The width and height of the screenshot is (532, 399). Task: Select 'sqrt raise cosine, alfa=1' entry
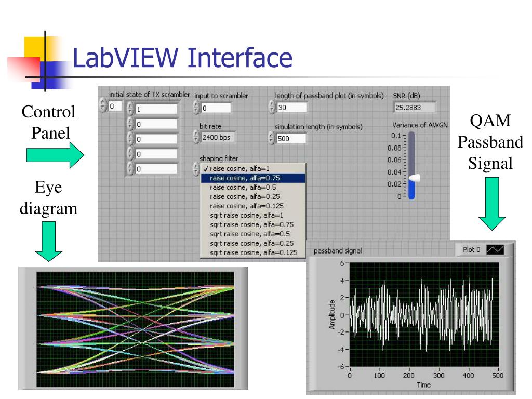pyautogui.click(x=253, y=215)
